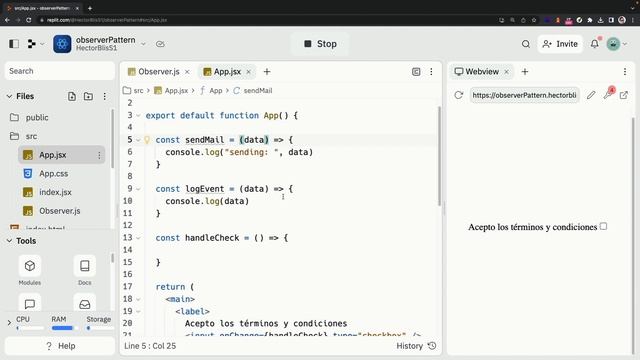
Task: Click src in the breadcrumb
Action: click(x=138, y=91)
